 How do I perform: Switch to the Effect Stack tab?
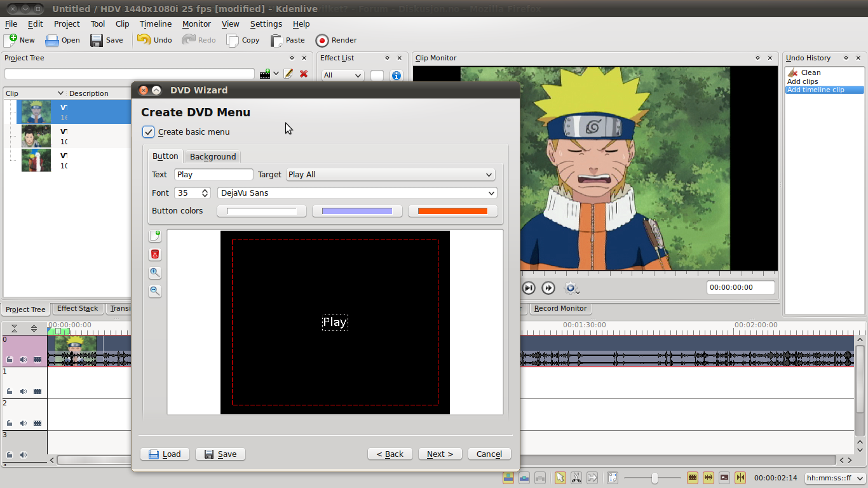pos(78,309)
